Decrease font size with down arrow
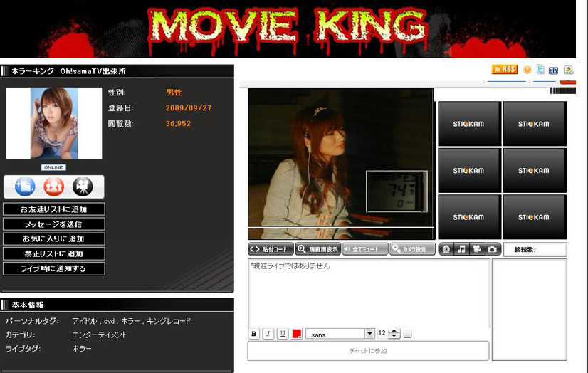 pyautogui.click(x=394, y=336)
